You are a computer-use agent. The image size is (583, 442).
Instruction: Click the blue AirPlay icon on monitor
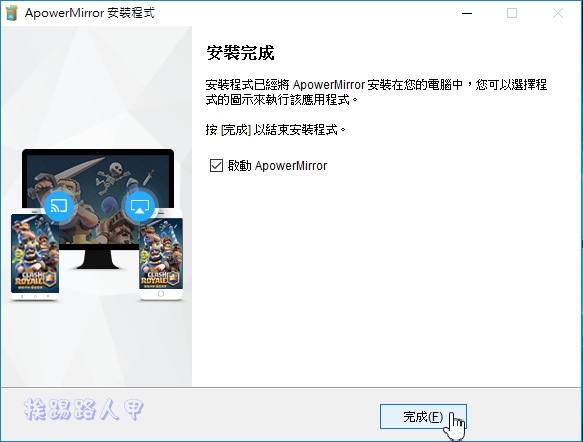pyautogui.click(x=139, y=206)
